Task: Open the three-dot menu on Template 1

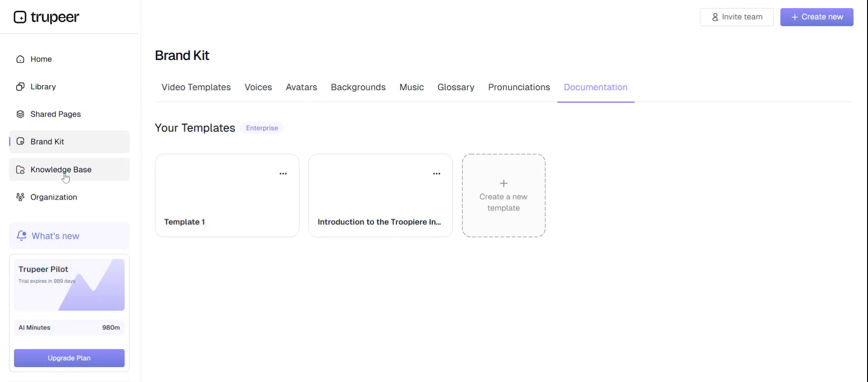Action: 283,173
